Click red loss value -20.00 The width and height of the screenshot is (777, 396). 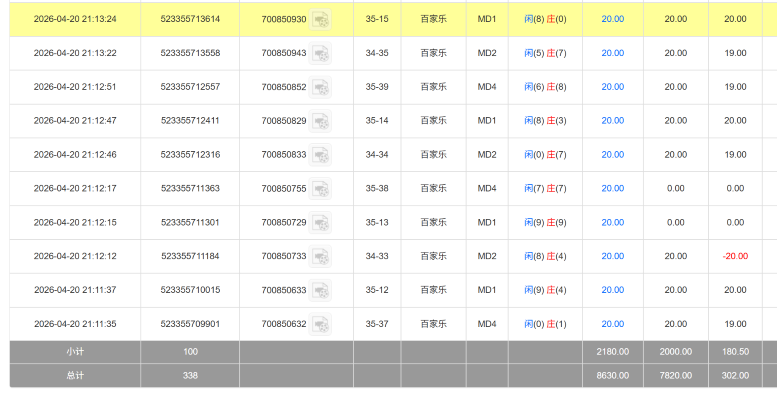coord(735,256)
